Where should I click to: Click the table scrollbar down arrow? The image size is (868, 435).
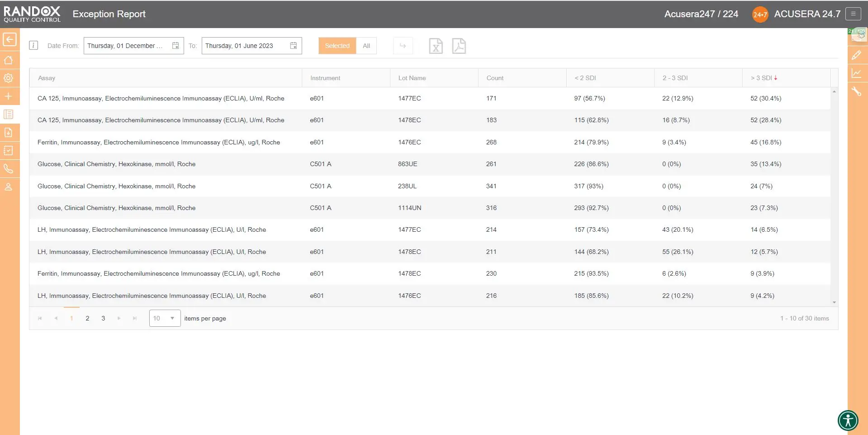pos(834,302)
